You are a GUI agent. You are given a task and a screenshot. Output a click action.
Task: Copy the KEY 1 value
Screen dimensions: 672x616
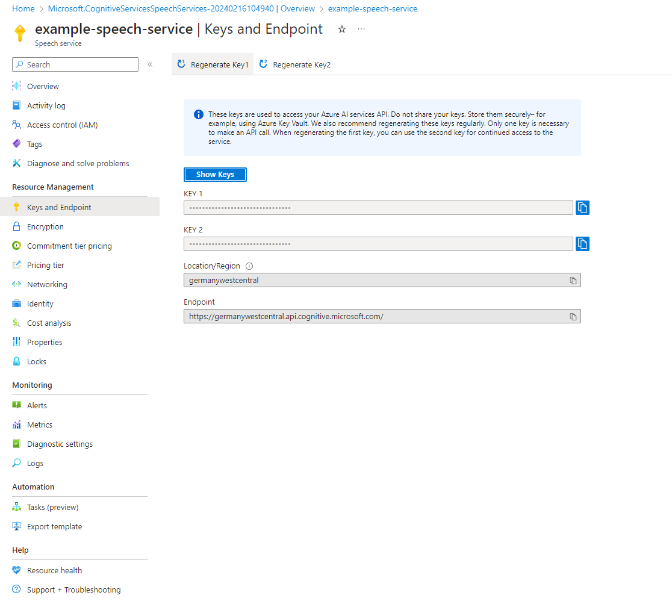point(582,207)
